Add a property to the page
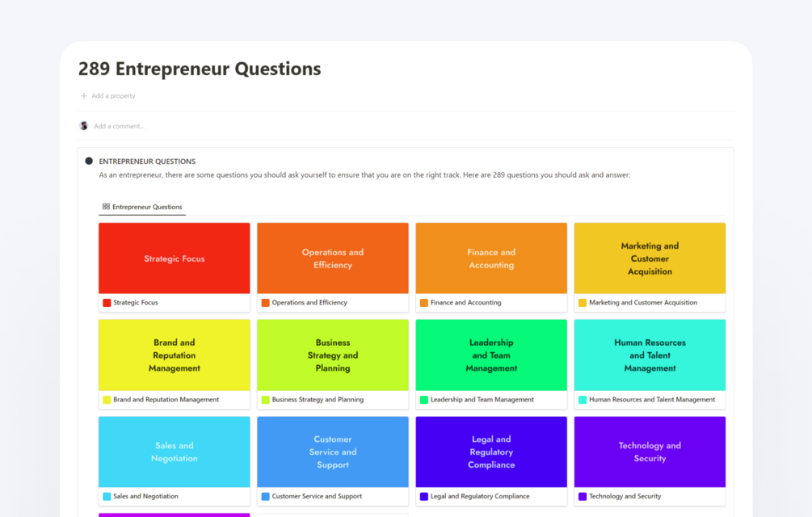The image size is (812, 517). pyautogui.click(x=113, y=96)
